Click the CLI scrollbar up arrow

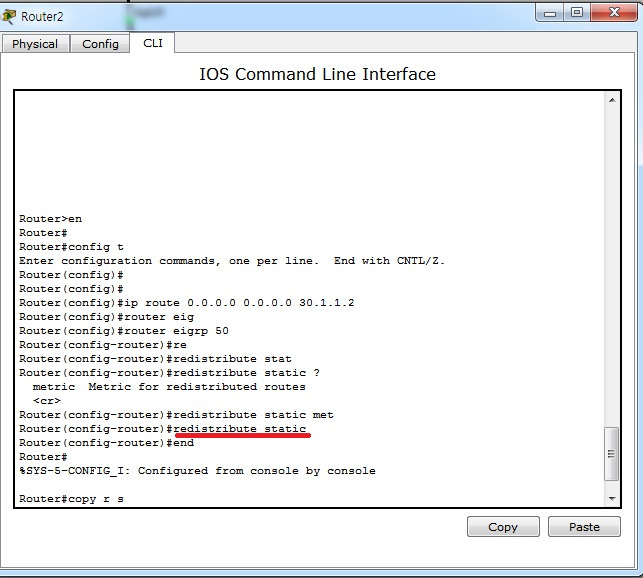click(x=612, y=100)
